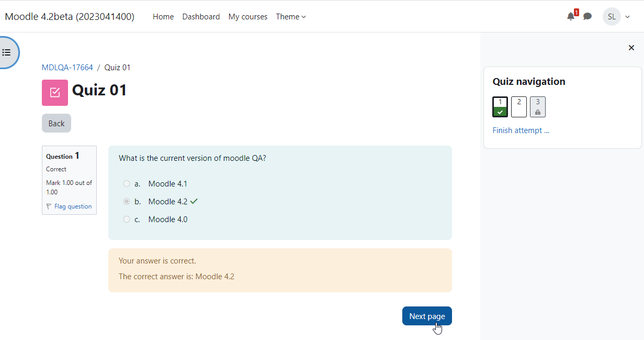Jump to question 1 in quiz navigation

point(500,107)
